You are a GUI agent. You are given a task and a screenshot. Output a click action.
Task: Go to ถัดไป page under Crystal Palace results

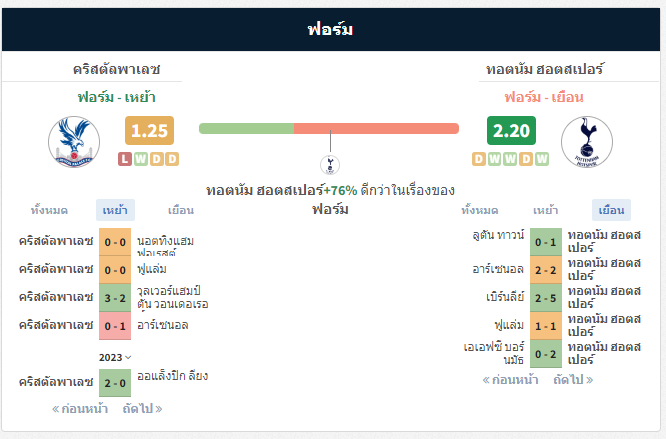pyautogui.click(x=142, y=409)
